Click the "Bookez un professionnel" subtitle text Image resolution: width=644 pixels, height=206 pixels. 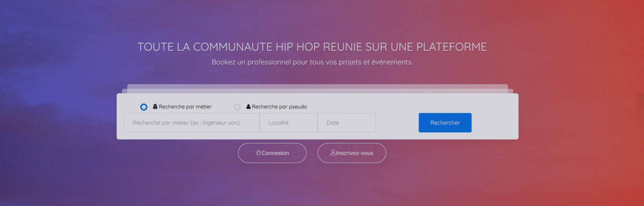click(312, 62)
